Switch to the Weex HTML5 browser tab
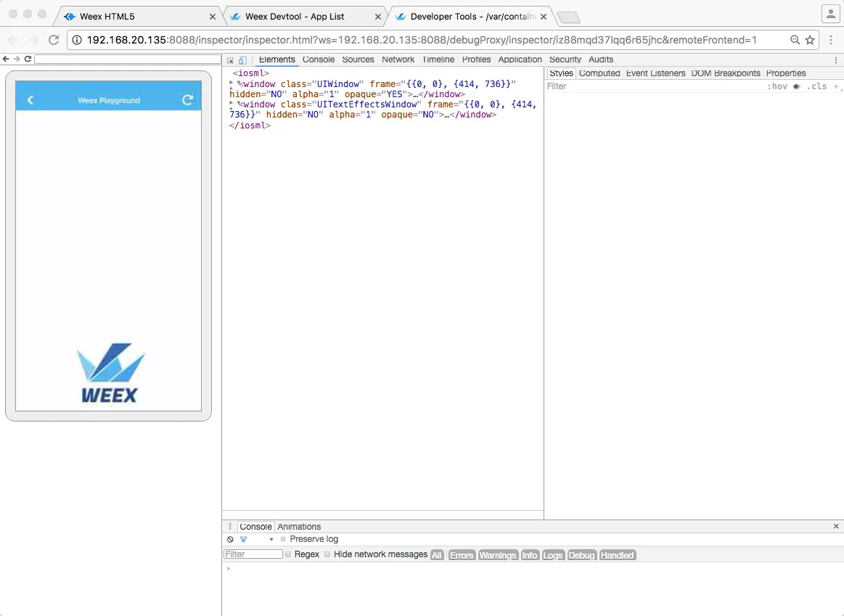This screenshot has height=616, width=844. (x=137, y=17)
